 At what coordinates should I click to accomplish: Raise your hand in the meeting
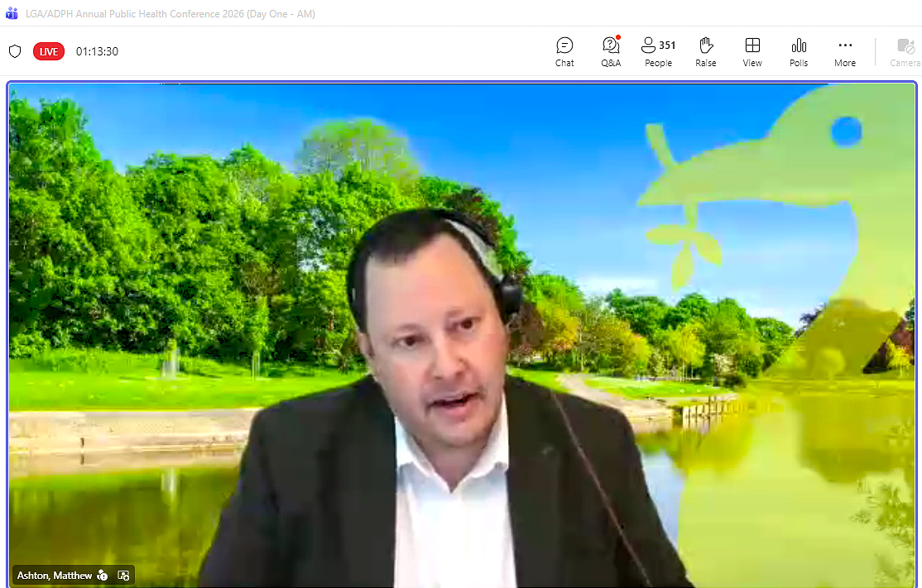[706, 51]
